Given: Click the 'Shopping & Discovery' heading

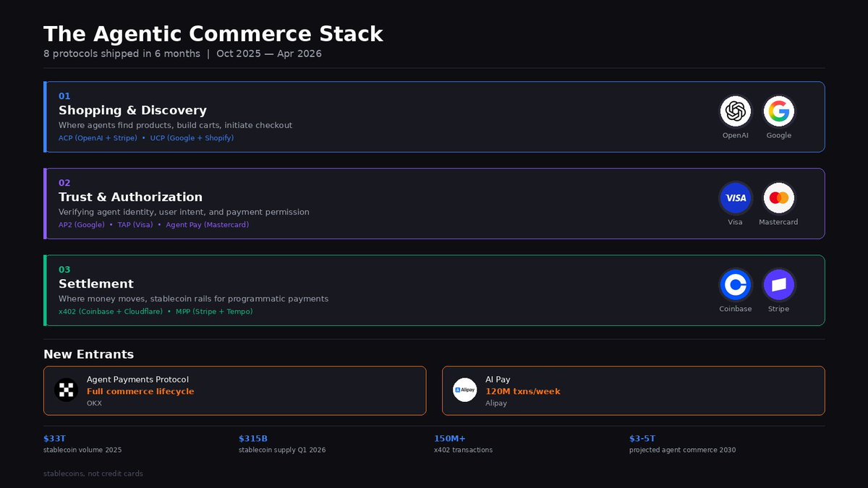Looking at the screenshot, I should (x=132, y=111).
